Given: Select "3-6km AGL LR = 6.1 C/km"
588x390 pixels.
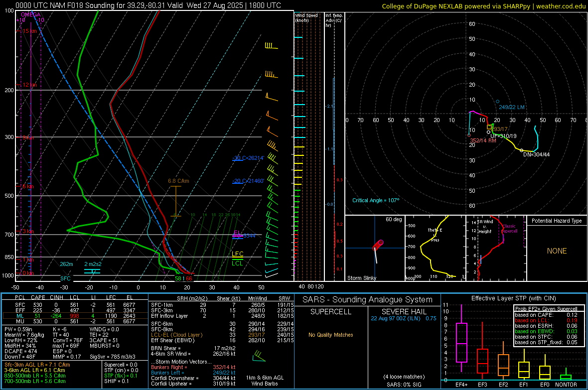Looking at the screenshot, I should click(x=34, y=370).
